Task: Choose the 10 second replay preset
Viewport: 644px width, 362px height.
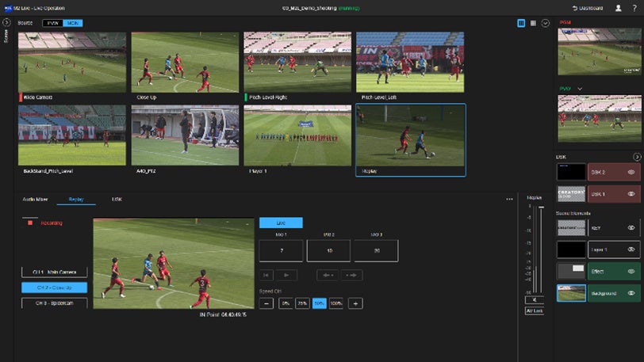Action: pyautogui.click(x=329, y=250)
